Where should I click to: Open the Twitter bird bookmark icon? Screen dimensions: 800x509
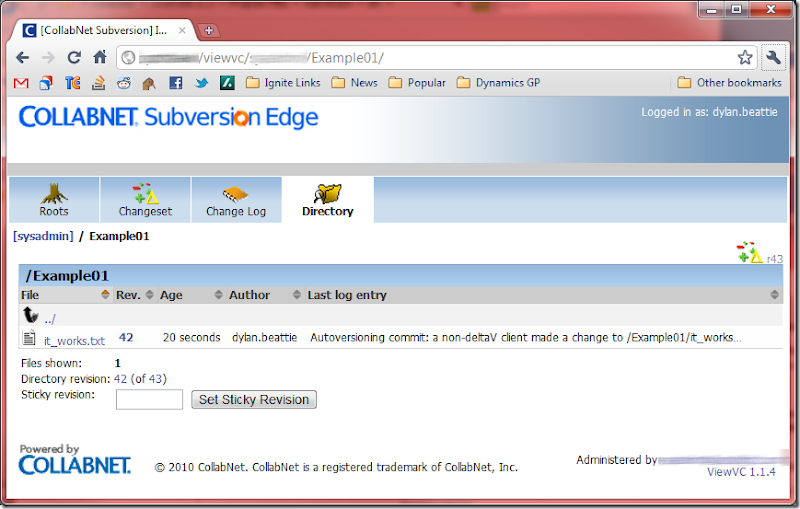pos(202,83)
